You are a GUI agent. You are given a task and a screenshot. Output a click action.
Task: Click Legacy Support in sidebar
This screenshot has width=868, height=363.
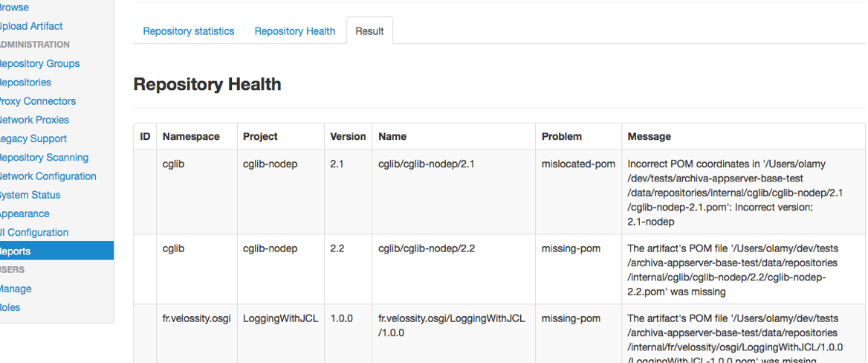33,138
